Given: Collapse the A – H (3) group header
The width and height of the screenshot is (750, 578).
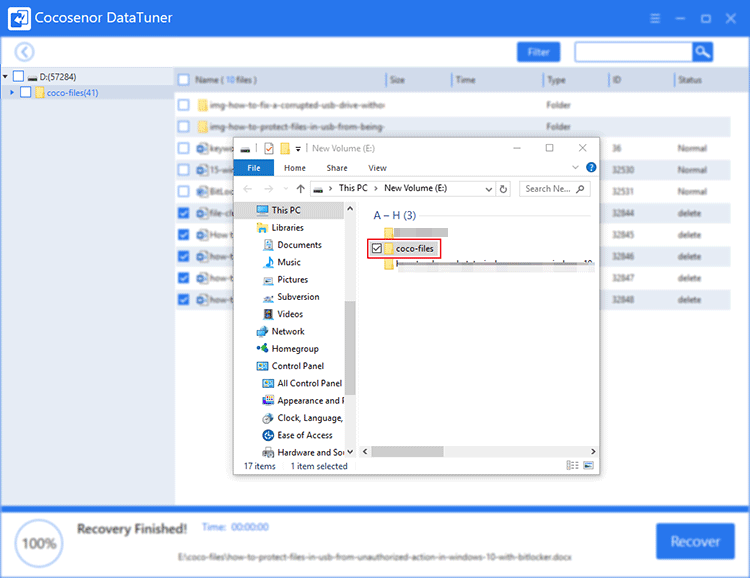Looking at the screenshot, I should coord(395,215).
